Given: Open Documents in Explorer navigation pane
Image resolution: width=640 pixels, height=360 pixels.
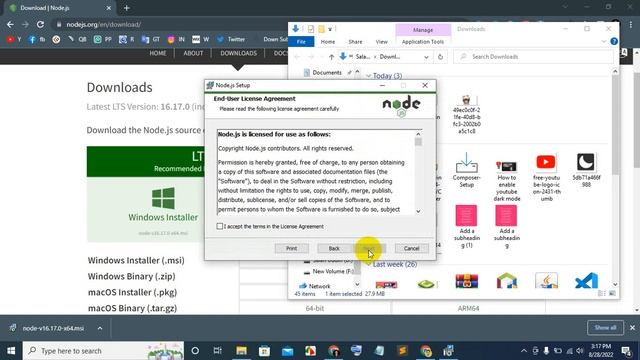Looking at the screenshot, I should [x=327, y=73].
